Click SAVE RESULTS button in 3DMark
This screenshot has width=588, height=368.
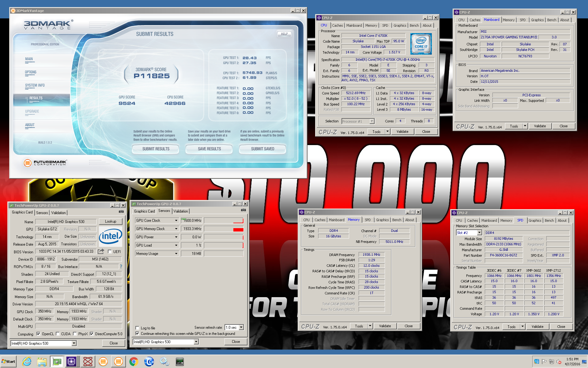(209, 149)
